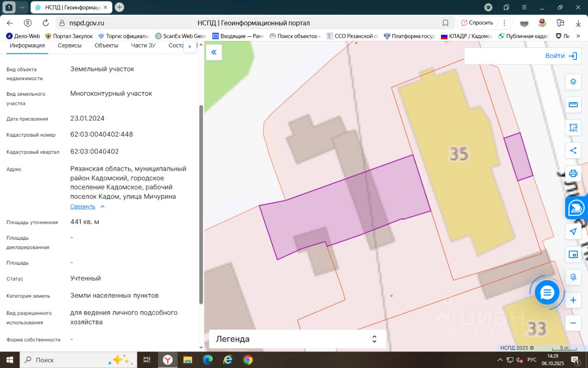This screenshot has height=368, width=588.
Task: Go back to the previous page
Action: tap(10, 23)
